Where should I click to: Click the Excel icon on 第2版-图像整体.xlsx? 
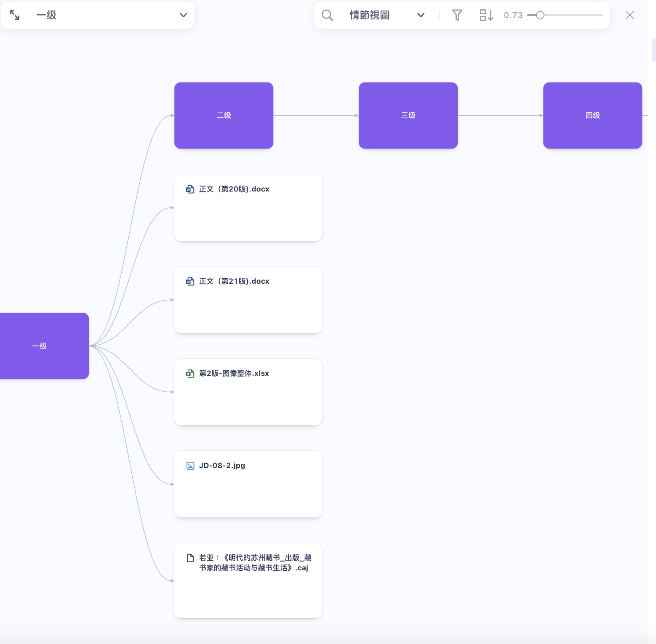(x=190, y=374)
